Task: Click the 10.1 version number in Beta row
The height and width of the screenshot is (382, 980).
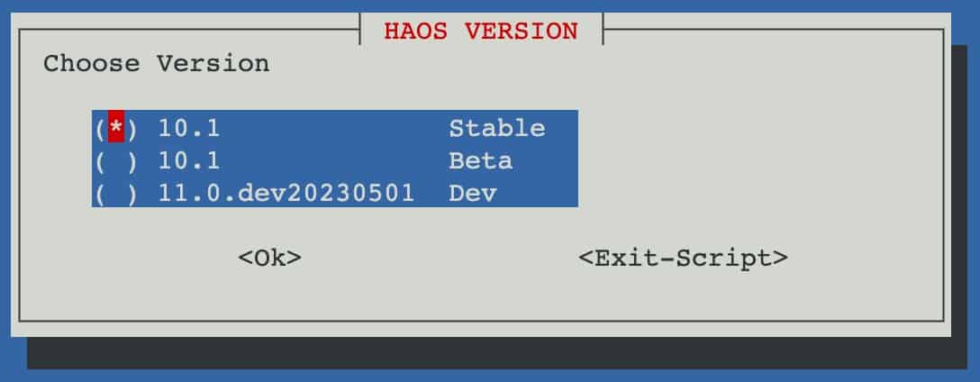Action: click(189, 160)
